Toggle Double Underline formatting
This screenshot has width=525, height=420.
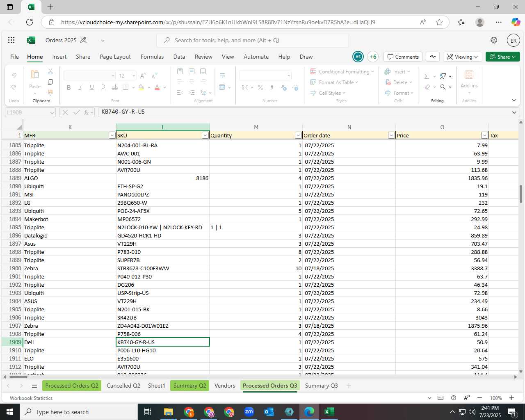(103, 87)
